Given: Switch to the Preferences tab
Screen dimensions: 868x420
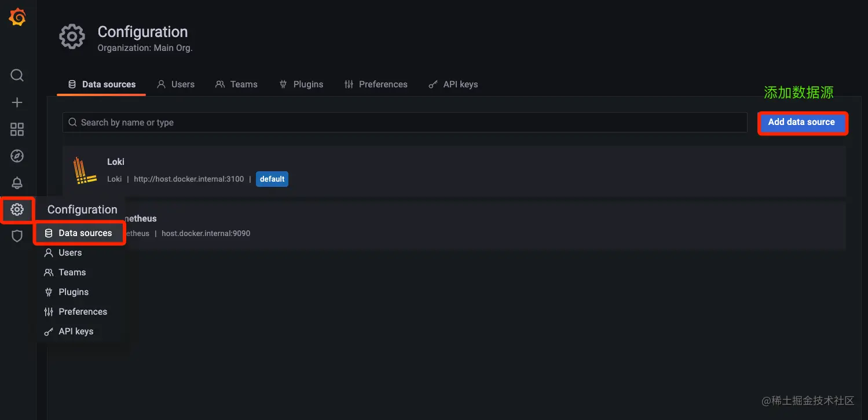Looking at the screenshot, I should pos(376,84).
